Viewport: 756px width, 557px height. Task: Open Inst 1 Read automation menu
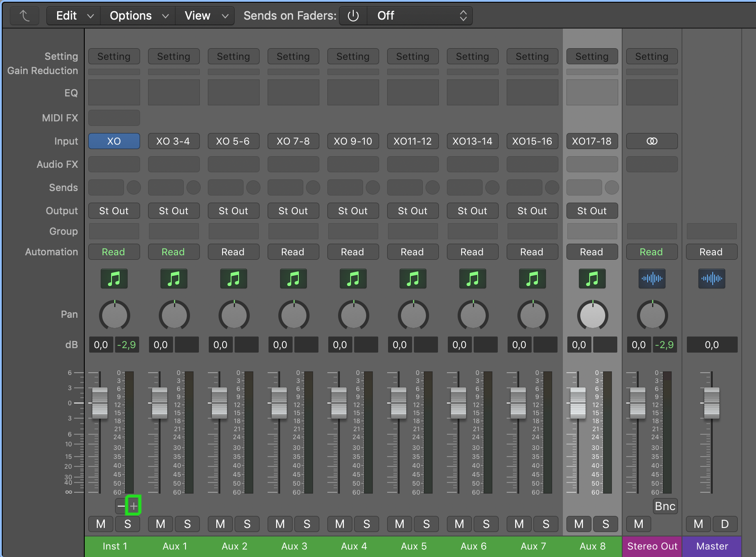coord(114,252)
